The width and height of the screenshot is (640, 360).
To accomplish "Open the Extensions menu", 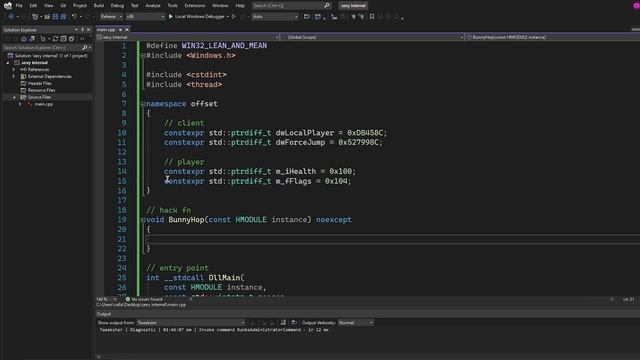I will click(x=195, y=6).
